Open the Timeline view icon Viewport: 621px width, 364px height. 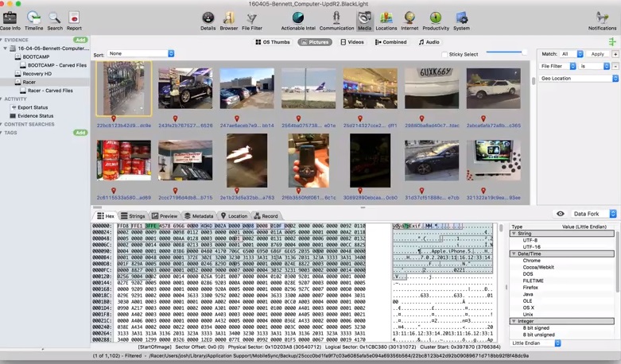coord(33,17)
